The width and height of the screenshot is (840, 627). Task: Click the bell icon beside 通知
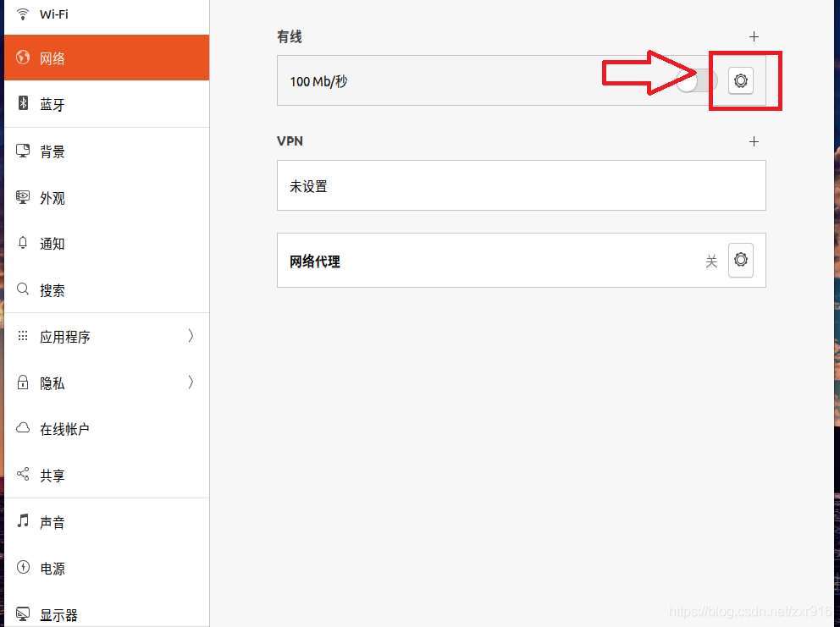[x=23, y=243]
